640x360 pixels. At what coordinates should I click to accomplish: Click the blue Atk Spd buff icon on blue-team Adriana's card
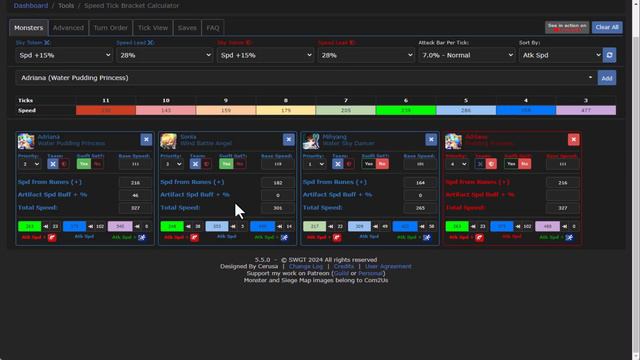point(142,238)
